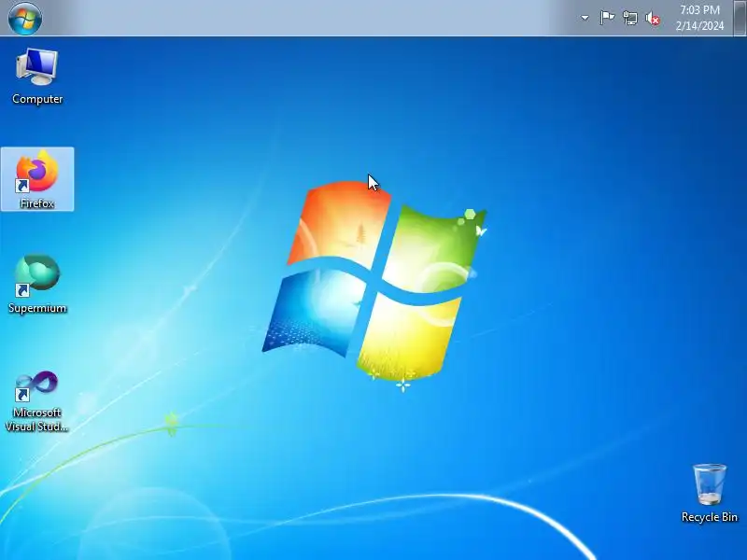Select the Microsoft Visual Studio shortcut
The image size is (747, 560).
click(x=36, y=401)
